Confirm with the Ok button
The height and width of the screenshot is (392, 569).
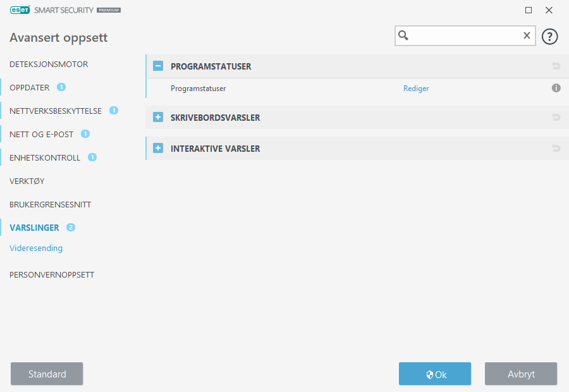coord(435,374)
